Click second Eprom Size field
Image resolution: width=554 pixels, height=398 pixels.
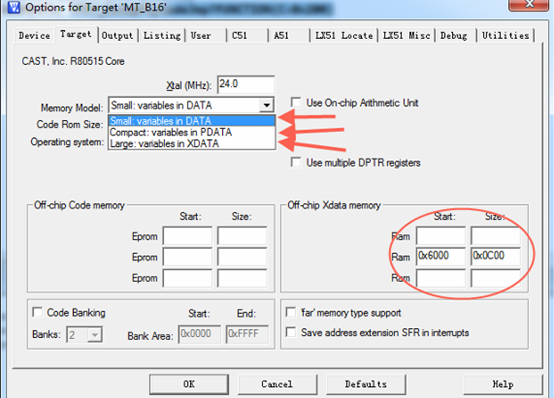(x=242, y=257)
